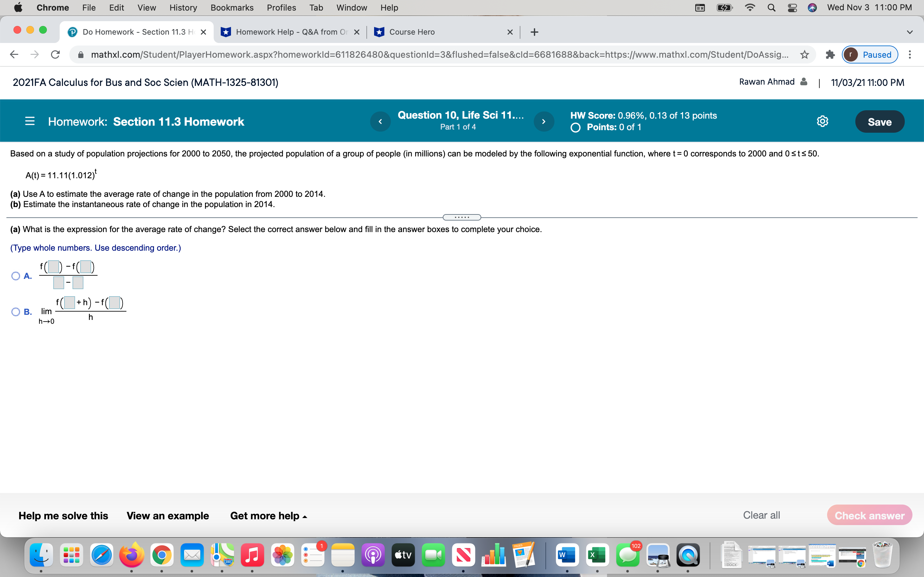Screen dimensions: 924x577
Task: Click Help me solve this
Action: 63,515
